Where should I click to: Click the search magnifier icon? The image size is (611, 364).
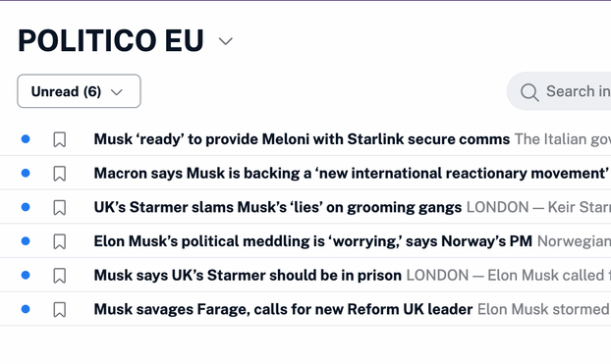pyautogui.click(x=529, y=92)
